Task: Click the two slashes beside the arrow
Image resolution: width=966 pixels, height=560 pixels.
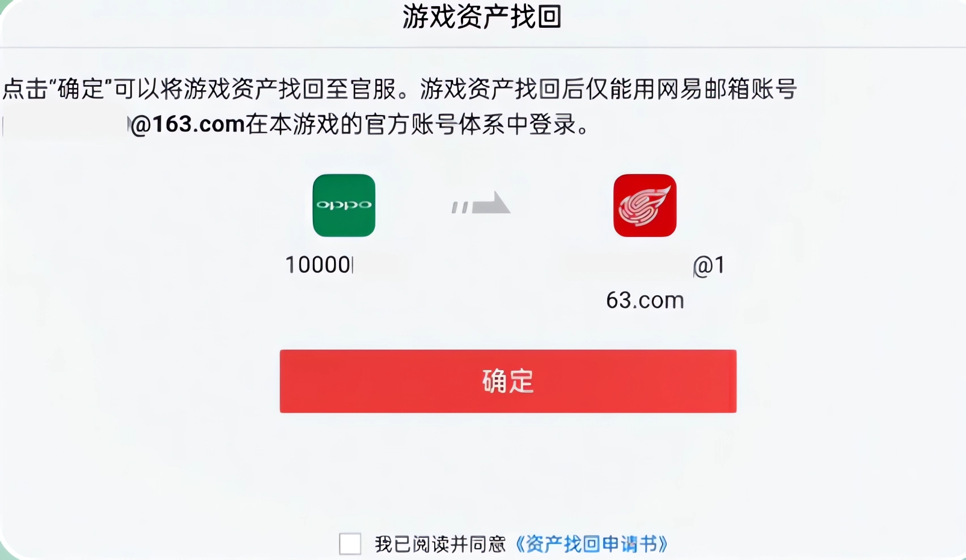Action: click(460, 207)
